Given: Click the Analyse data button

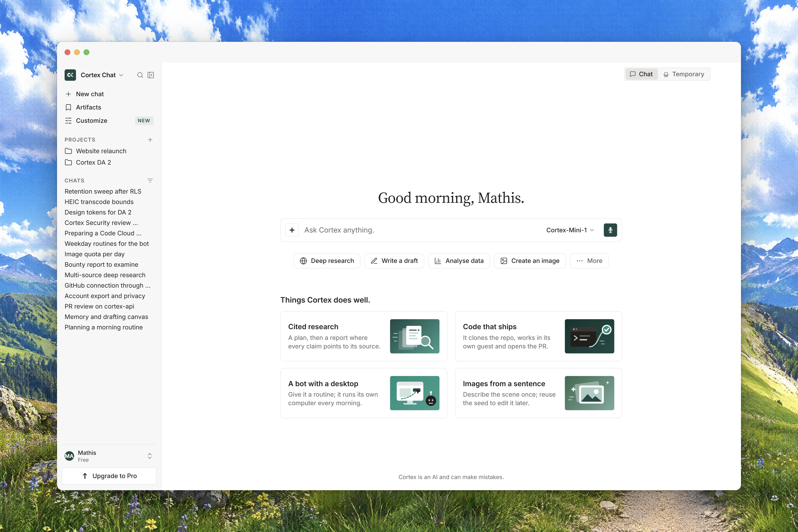Looking at the screenshot, I should pos(459,261).
